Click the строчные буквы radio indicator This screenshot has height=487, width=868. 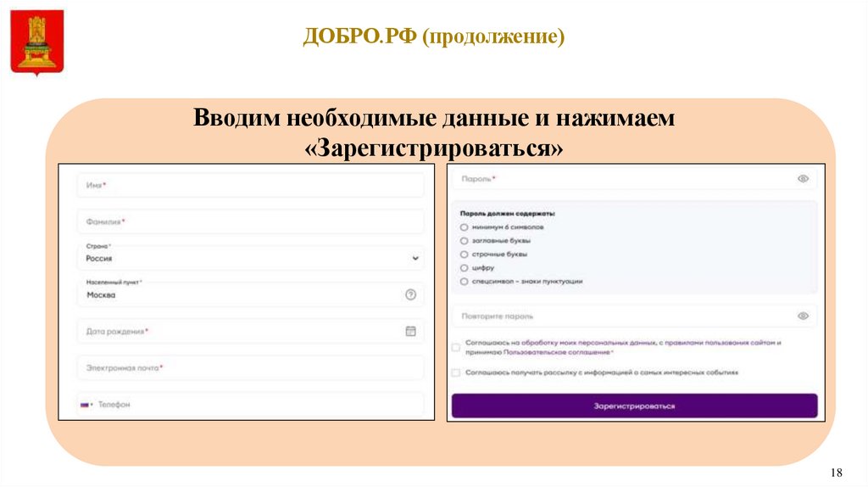click(x=464, y=255)
